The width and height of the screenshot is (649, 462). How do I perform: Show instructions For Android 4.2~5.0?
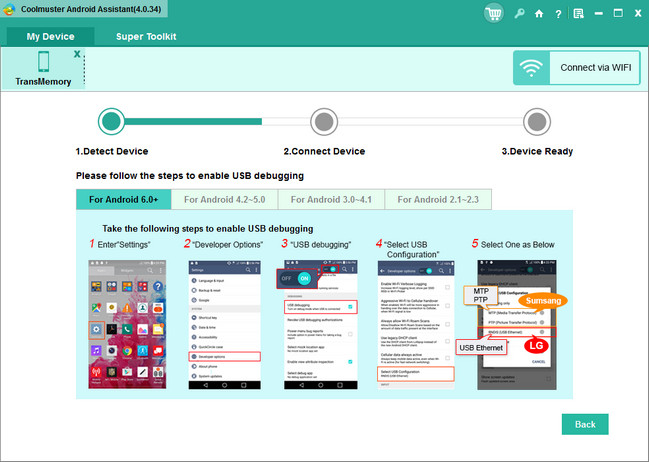coord(224,199)
